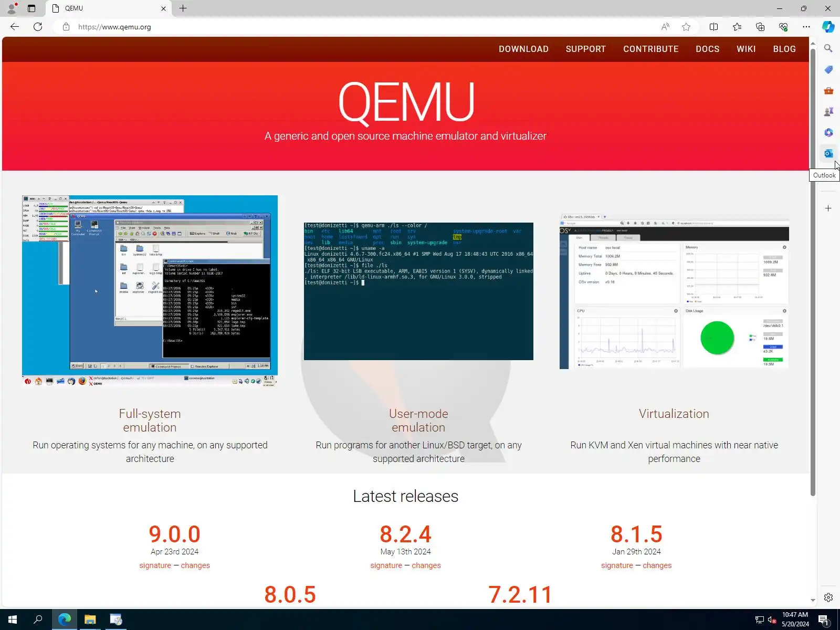Open taskbar Search

coord(38,619)
